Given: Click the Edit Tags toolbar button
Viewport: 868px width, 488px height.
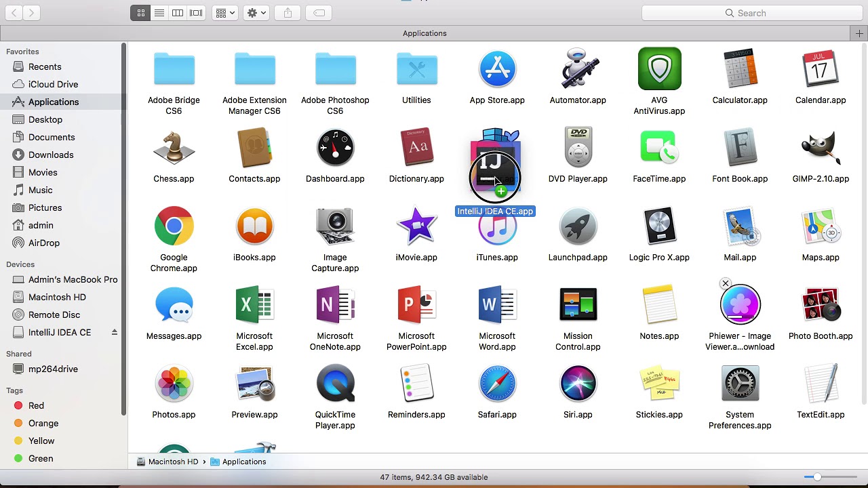Looking at the screenshot, I should pyautogui.click(x=319, y=13).
